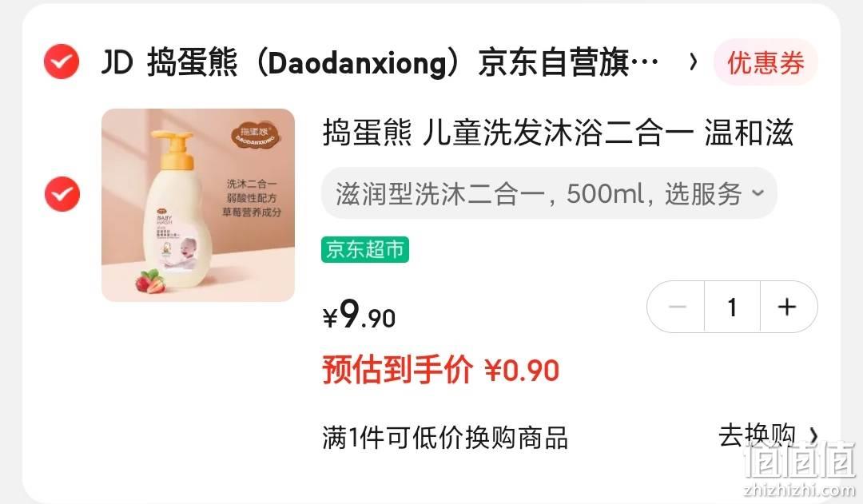This screenshot has height=504, width=863.
Task: Open the 去换购 link
Action: [x=758, y=436]
